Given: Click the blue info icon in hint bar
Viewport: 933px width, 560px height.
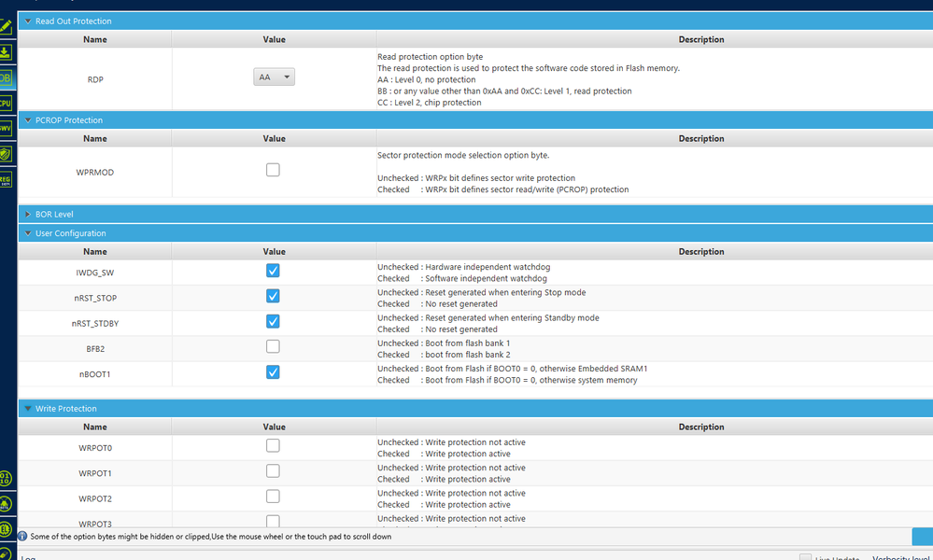Looking at the screenshot, I should 22,537.
